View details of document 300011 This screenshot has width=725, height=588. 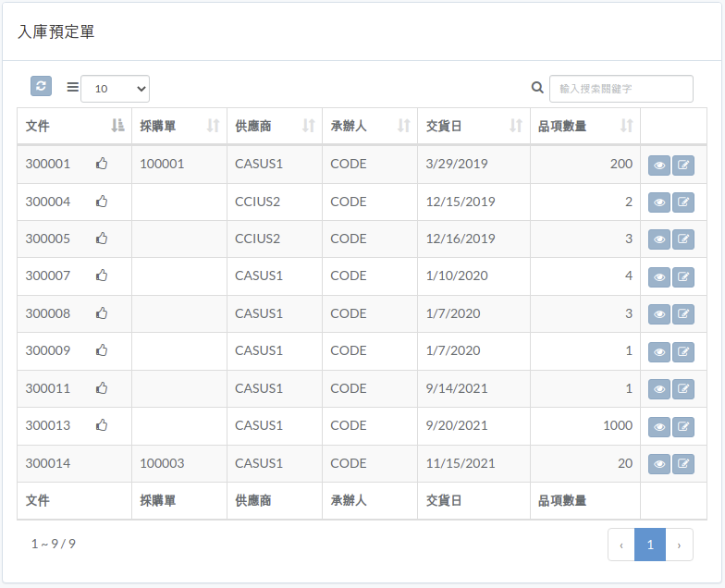[x=659, y=389]
